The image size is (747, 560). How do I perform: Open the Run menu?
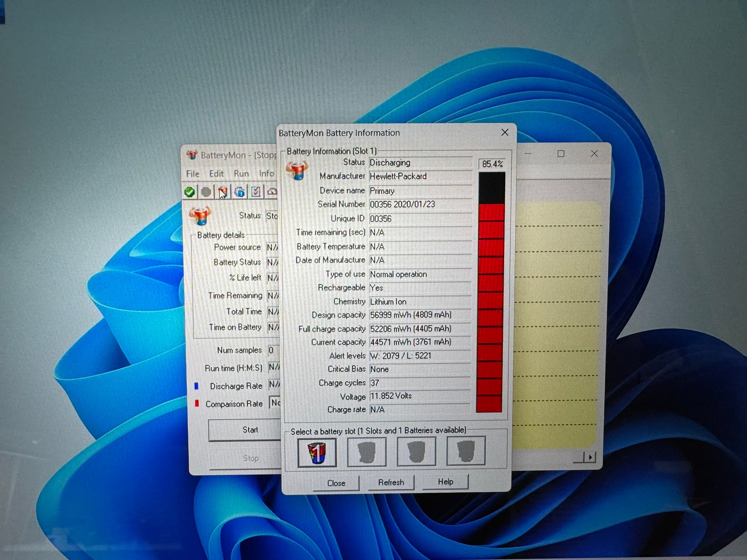(x=241, y=174)
